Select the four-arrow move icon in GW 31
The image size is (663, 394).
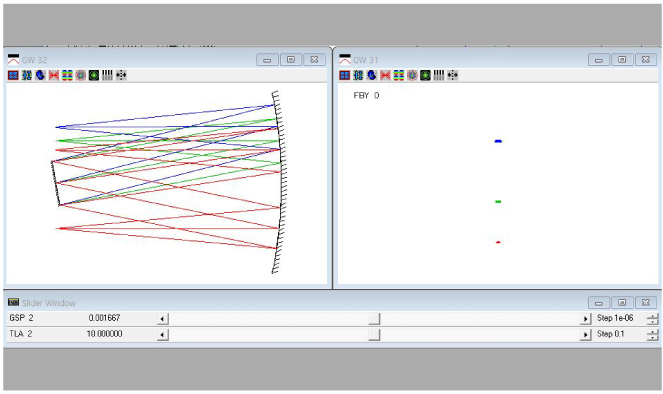[452, 75]
